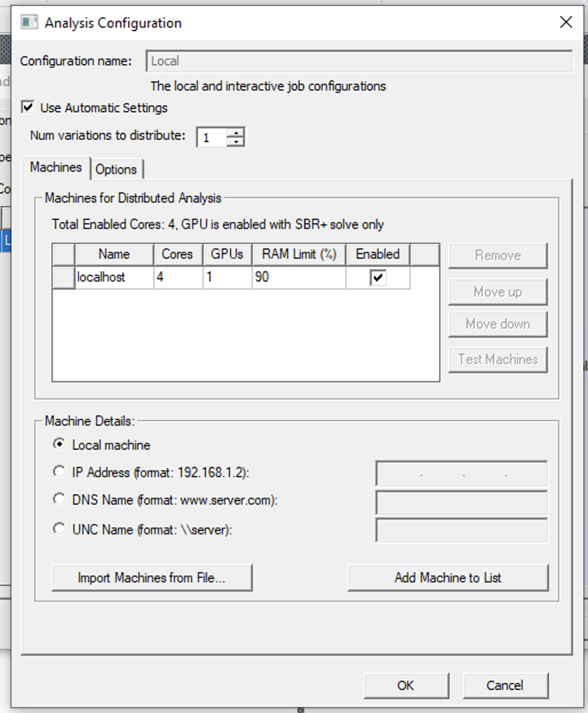
Task: Uncheck Use Automatic Settings checkbox
Action: (x=27, y=108)
